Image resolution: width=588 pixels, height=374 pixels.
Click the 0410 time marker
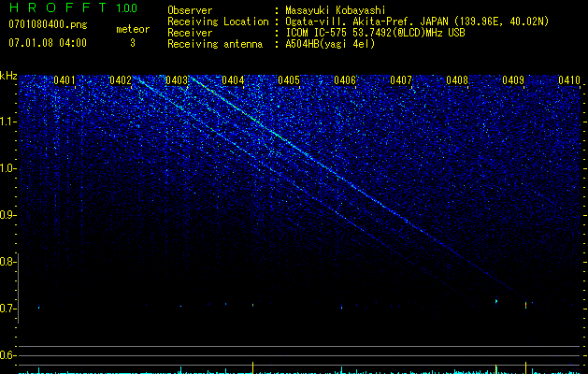(x=569, y=80)
